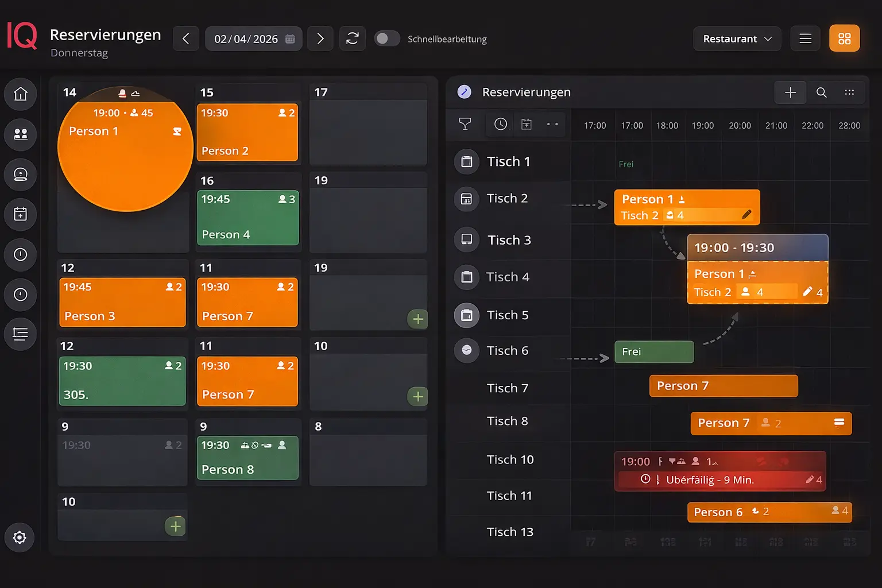Go to the previous day arrow
Screen dimensions: 882x588
[x=186, y=39]
